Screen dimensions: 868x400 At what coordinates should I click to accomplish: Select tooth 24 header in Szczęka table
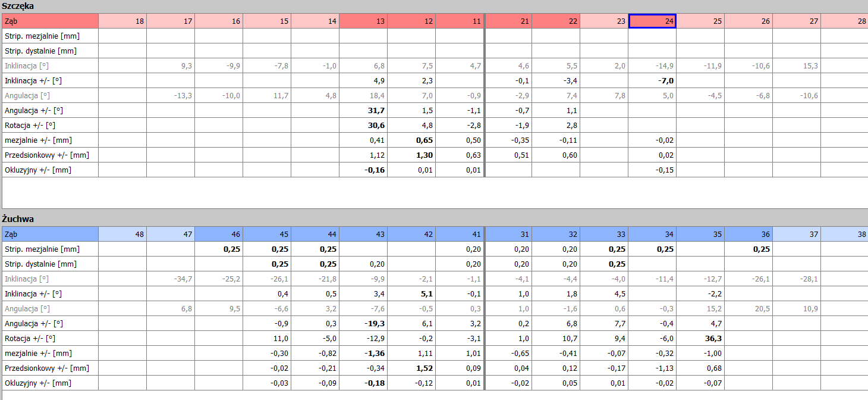[652, 21]
